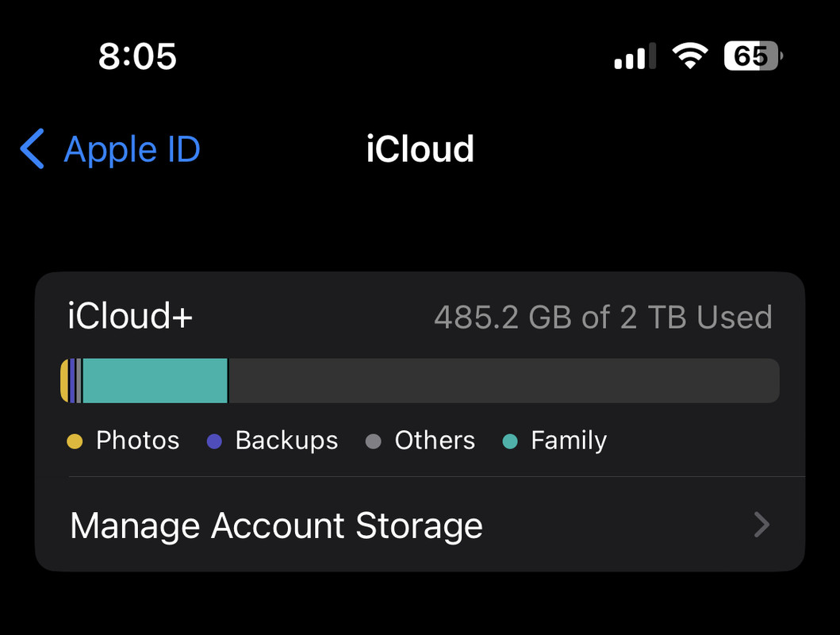Tap the 485.2 GB of 2 TB Used text

(603, 317)
